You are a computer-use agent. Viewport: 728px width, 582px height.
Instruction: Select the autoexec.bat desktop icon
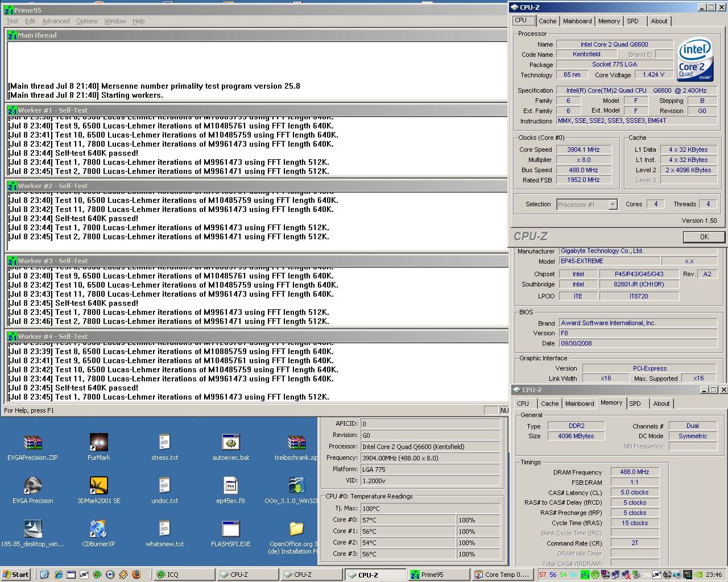[x=230, y=442]
